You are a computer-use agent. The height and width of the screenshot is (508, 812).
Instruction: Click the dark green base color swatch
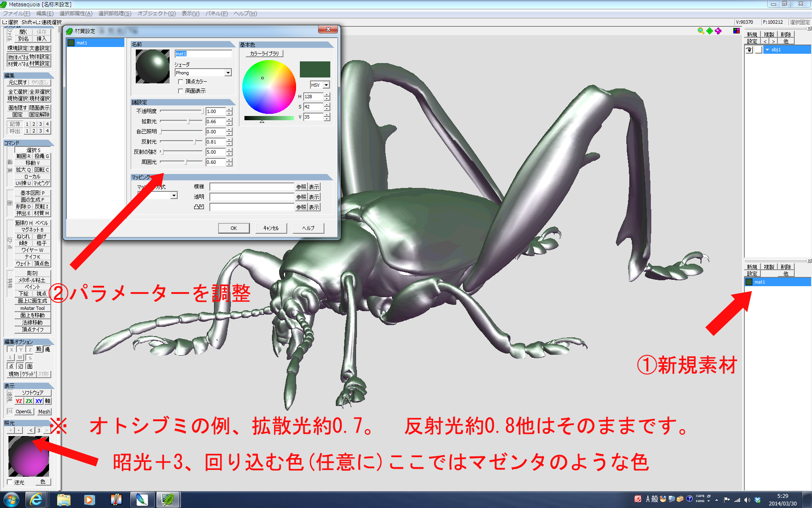315,69
